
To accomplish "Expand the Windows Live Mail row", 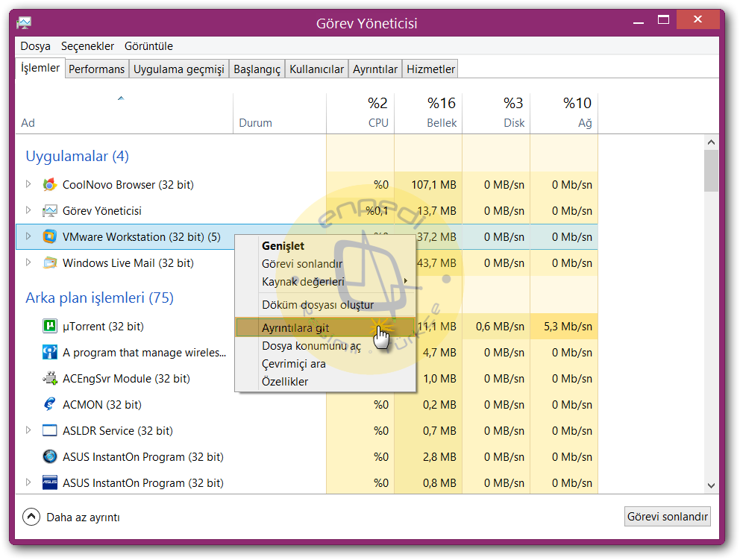I will click(x=28, y=262).
